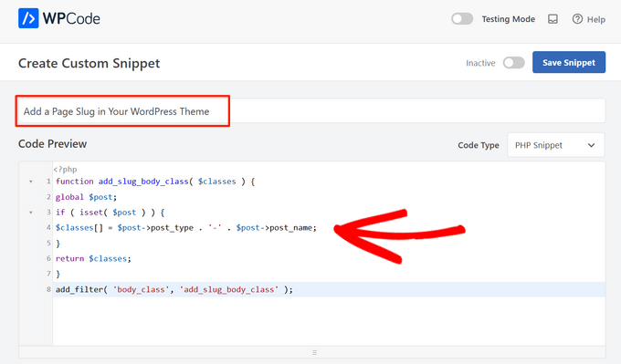
Task: Click the '<?php' opening tag text
Action: (x=66, y=170)
